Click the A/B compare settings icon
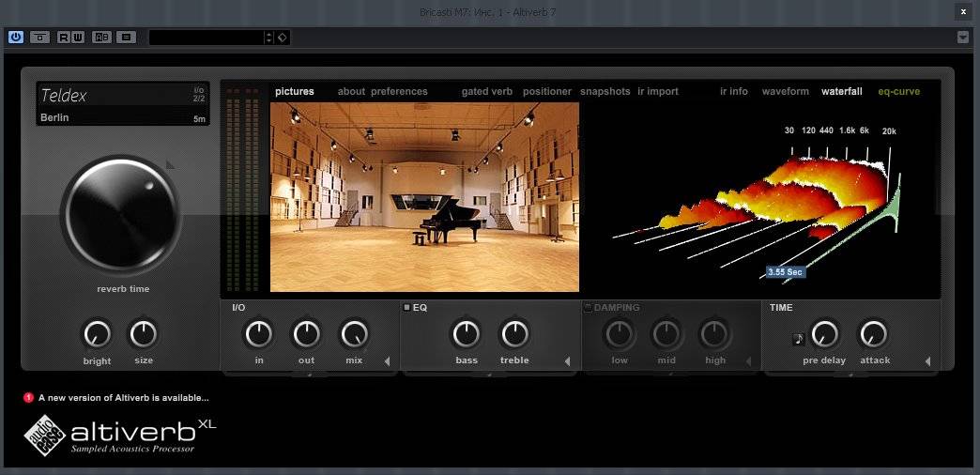980x475 pixels. pyautogui.click(x=101, y=38)
